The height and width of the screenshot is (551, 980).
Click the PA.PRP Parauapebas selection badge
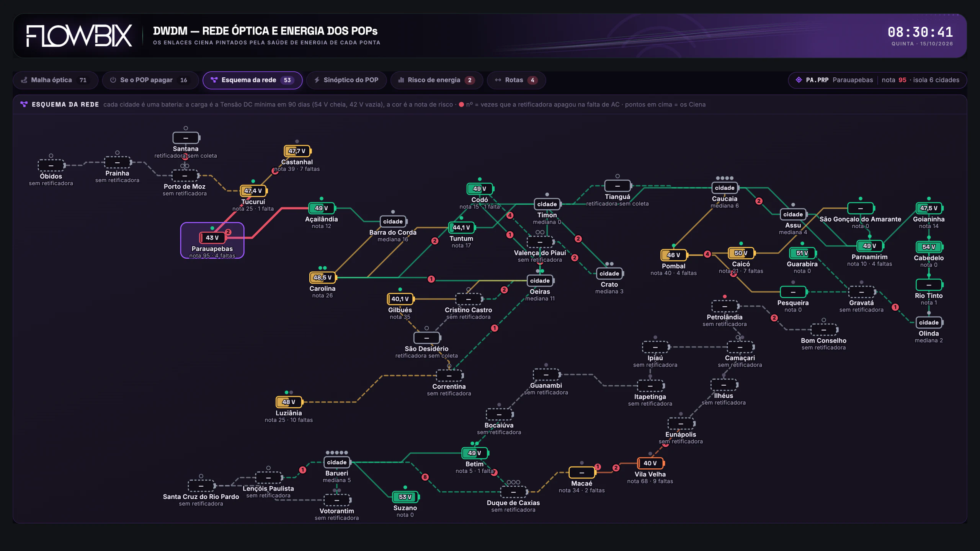coord(877,80)
